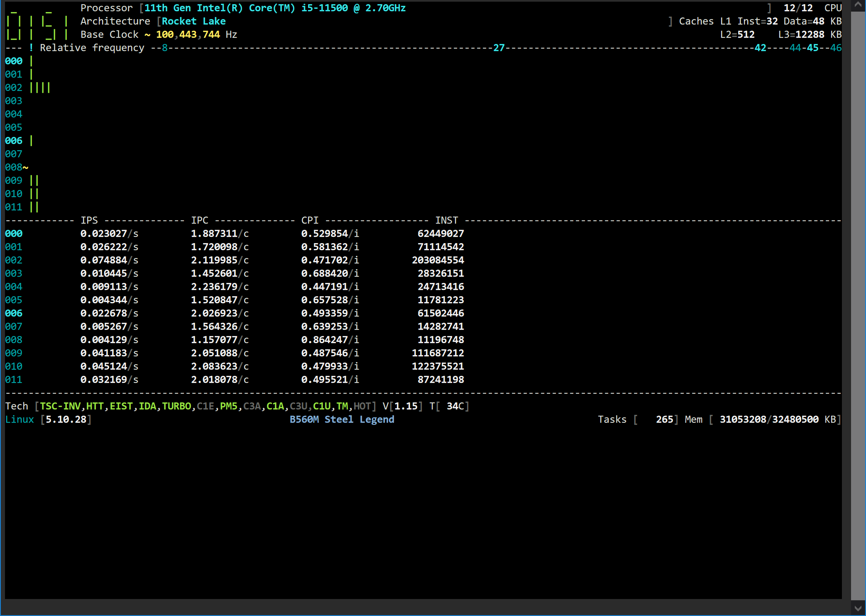Click the INST column header
This screenshot has width=866, height=616.
(446, 220)
